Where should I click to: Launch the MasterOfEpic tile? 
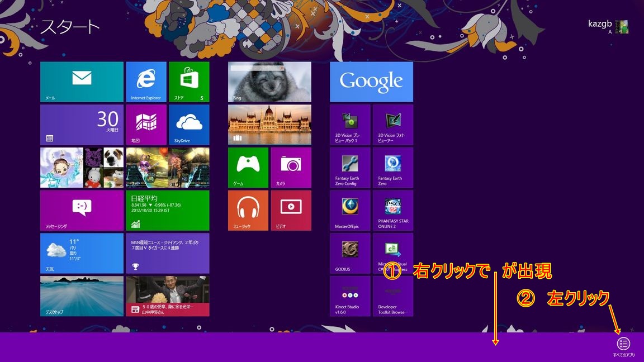point(350,210)
